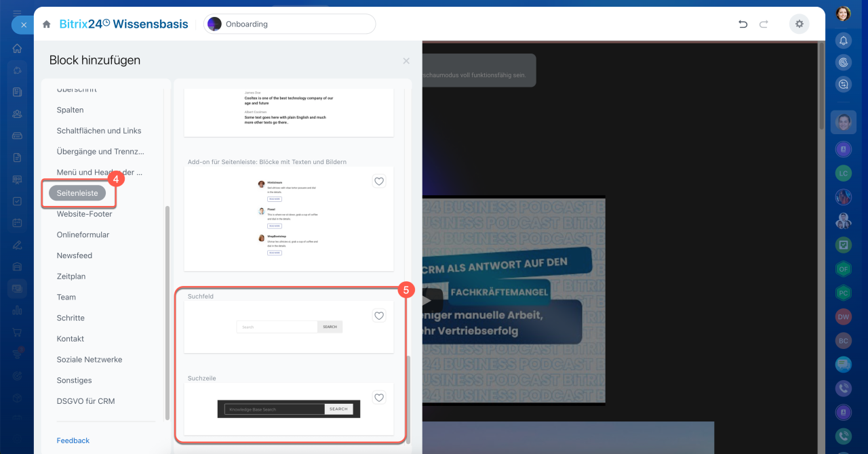Select the Website-Footer category
Viewport: 868px width, 454px height.
85,214
